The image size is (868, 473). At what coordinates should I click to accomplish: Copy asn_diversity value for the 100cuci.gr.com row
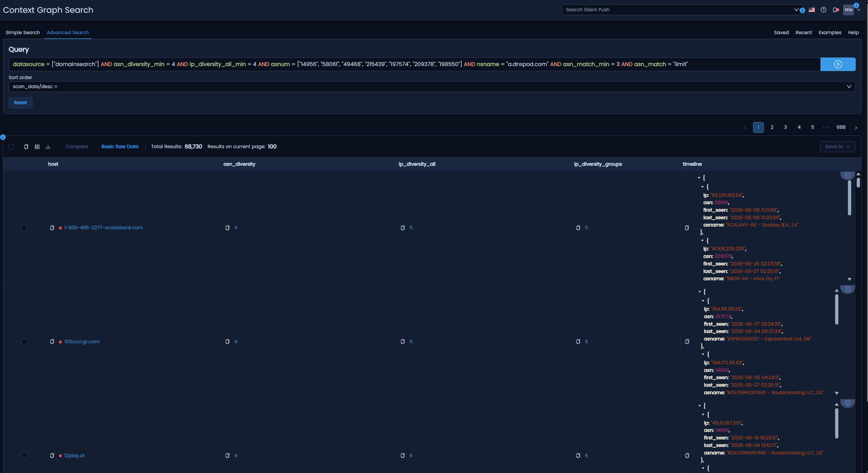(227, 342)
